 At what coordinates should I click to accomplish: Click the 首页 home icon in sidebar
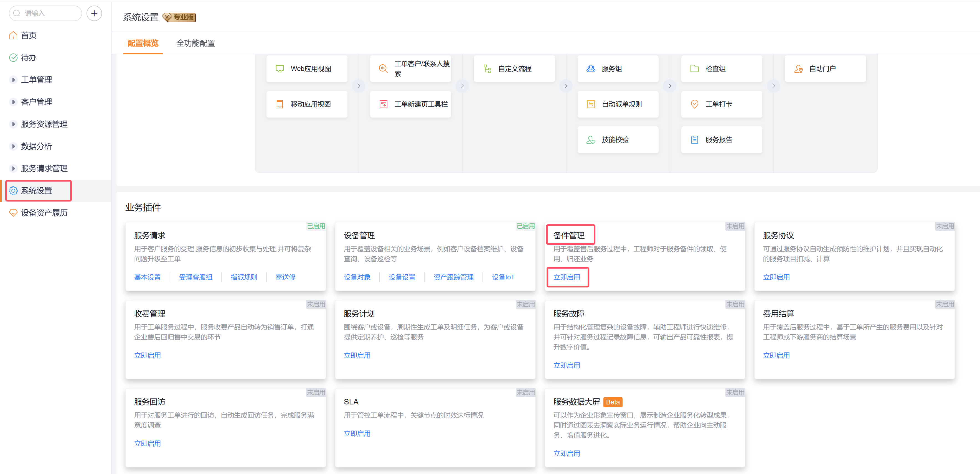point(13,35)
